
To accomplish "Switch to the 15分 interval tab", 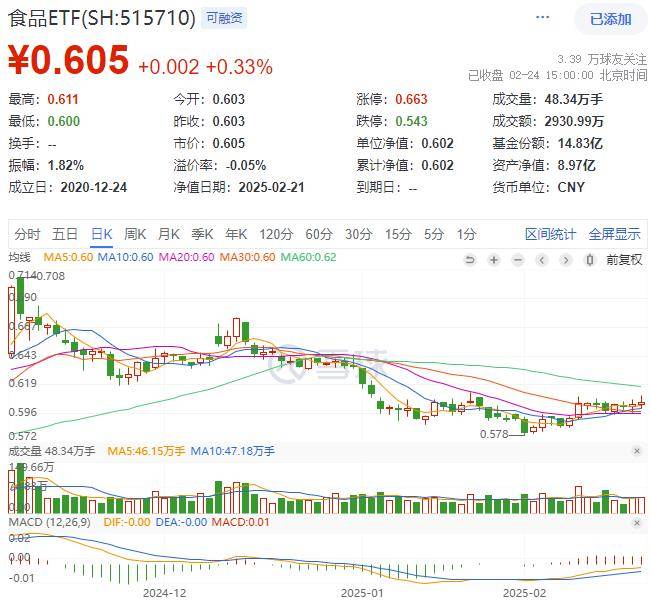I will [398, 234].
